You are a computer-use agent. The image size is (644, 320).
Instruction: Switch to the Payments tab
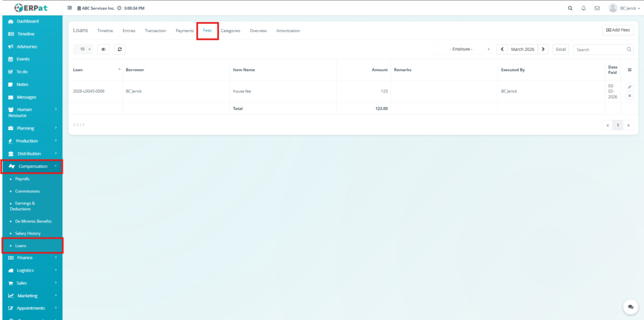click(184, 31)
